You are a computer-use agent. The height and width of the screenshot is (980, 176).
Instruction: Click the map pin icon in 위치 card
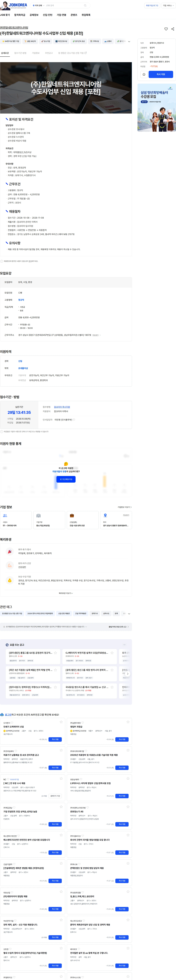tap(105, 516)
